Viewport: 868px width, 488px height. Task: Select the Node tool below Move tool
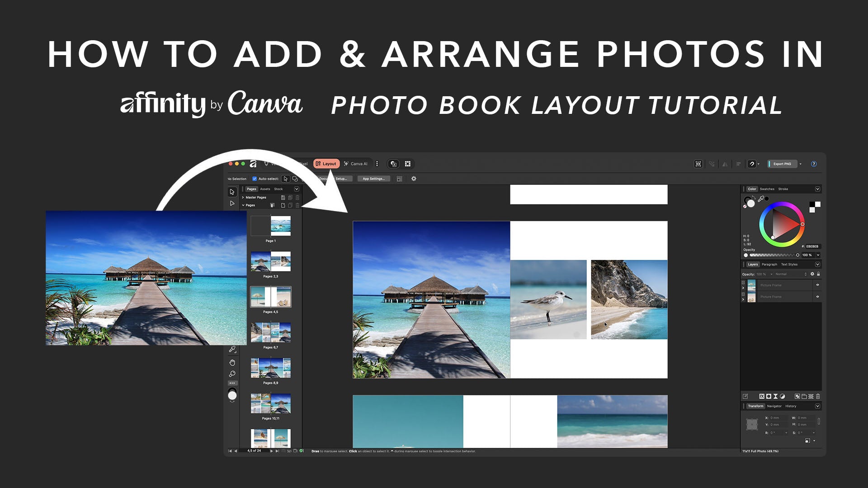tap(232, 204)
